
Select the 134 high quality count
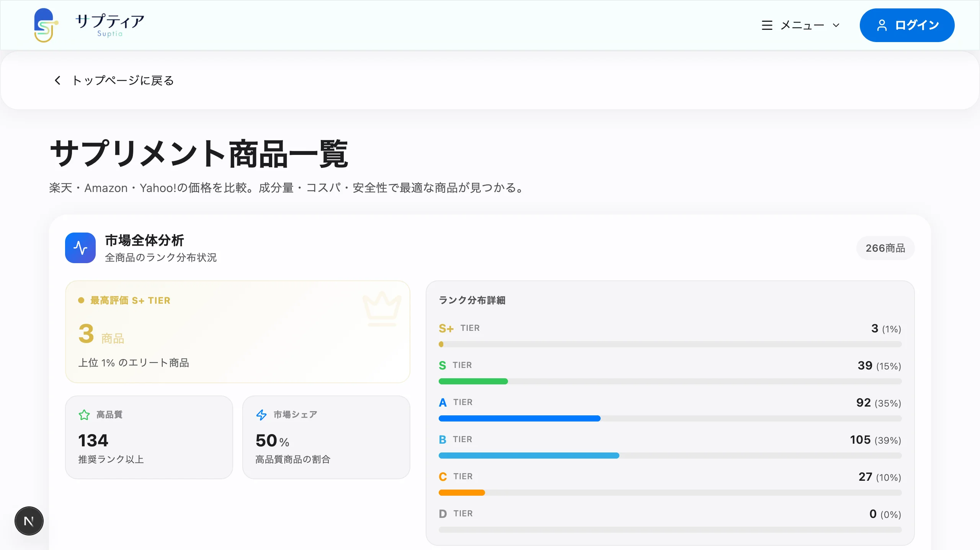tap(93, 441)
